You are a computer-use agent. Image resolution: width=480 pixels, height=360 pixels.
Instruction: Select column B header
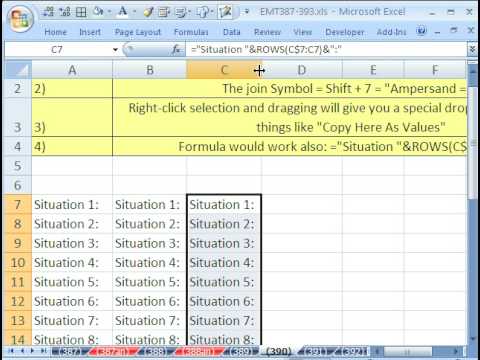150,70
